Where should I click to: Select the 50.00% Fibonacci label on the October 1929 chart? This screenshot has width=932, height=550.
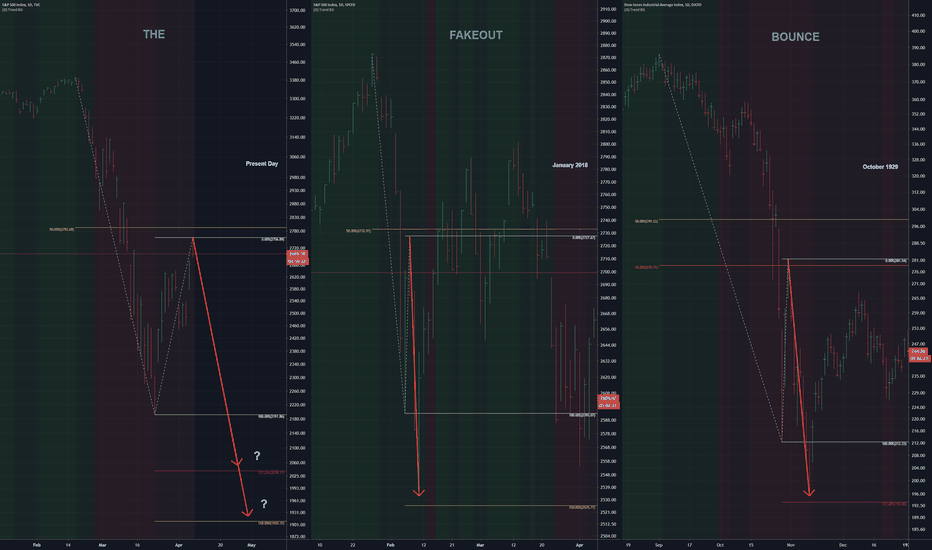tap(646, 221)
